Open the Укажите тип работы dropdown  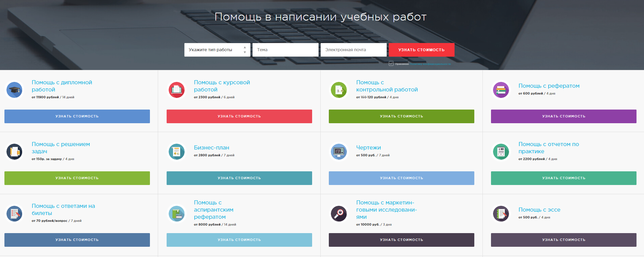coord(217,50)
